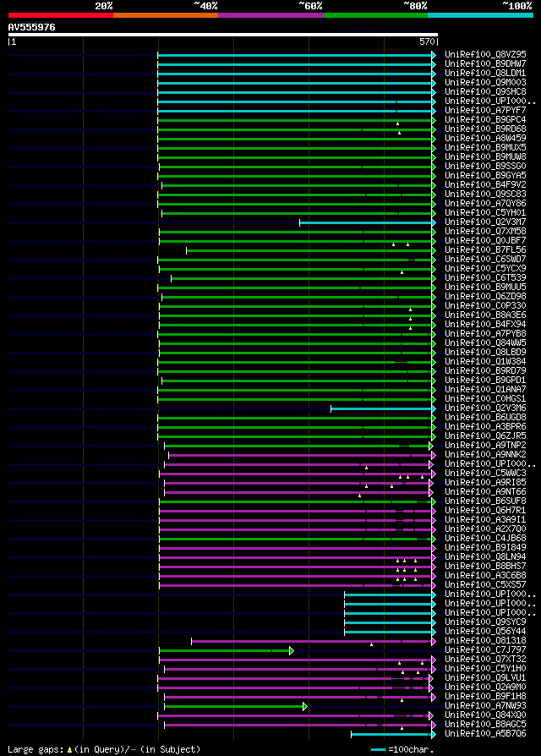Select subject label UniRef100_Q9SC83
This screenshot has width=541, height=756.
point(485,194)
